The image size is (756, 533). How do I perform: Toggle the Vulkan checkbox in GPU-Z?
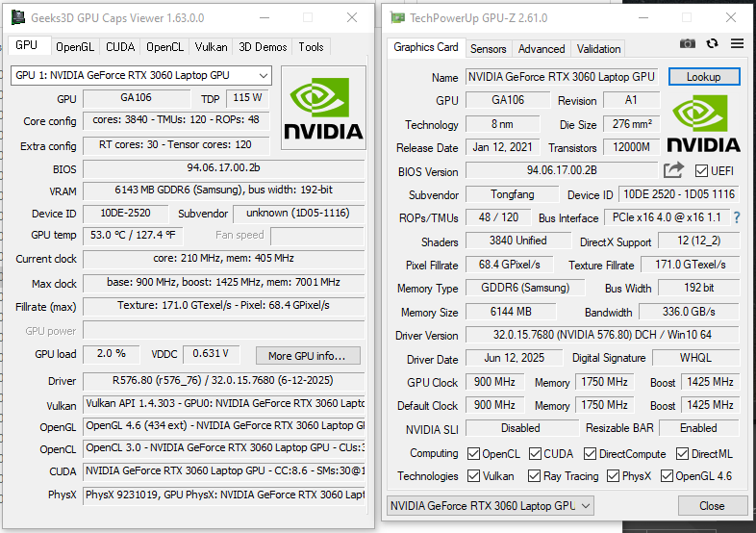[x=473, y=476]
